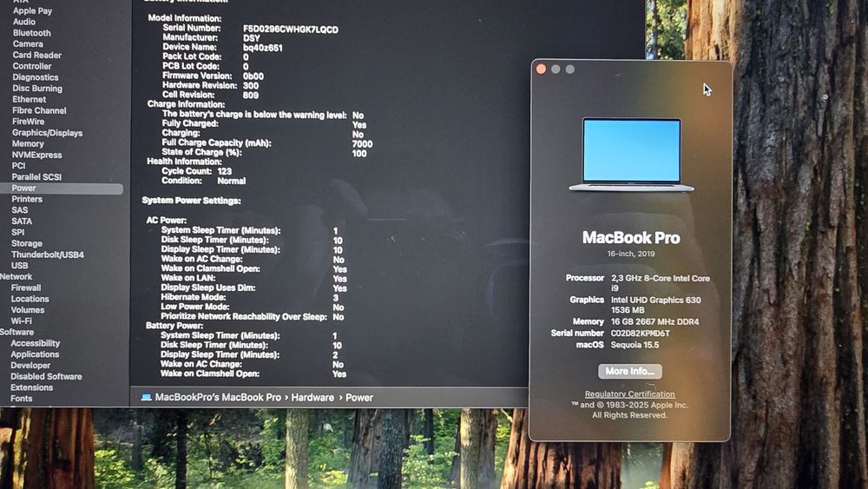Click the Full Charge Capacity value 7000

click(362, 143)
